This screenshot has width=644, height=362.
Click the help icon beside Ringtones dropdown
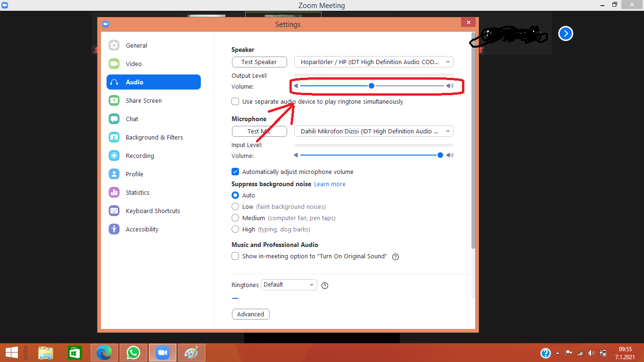coord(325,285)
